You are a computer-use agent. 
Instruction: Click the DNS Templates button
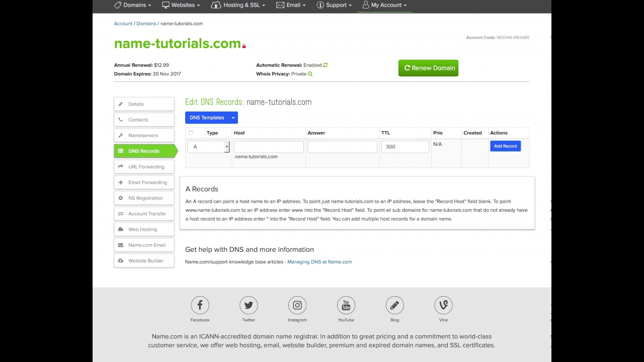click(207, 118)
